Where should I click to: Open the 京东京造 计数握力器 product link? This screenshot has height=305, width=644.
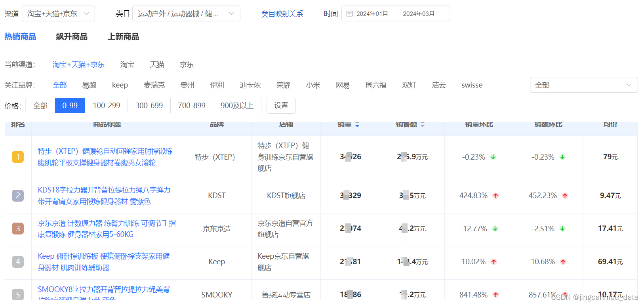pyautogui.click(x=107, y=229)
